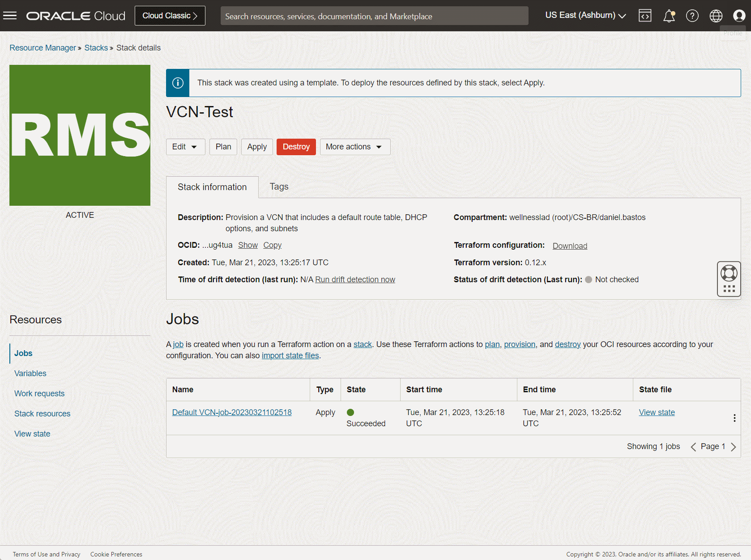Go to Resource Manager breadcrumb

[43, 48]
